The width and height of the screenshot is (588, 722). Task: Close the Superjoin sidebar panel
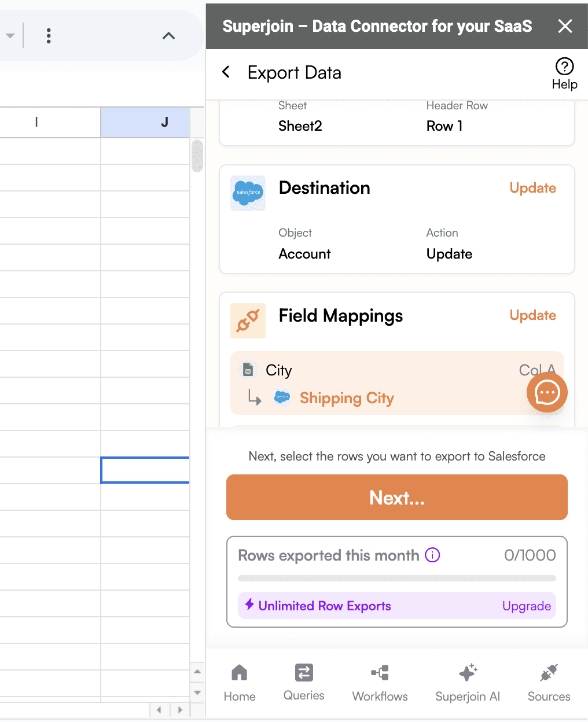coord(565,26)
